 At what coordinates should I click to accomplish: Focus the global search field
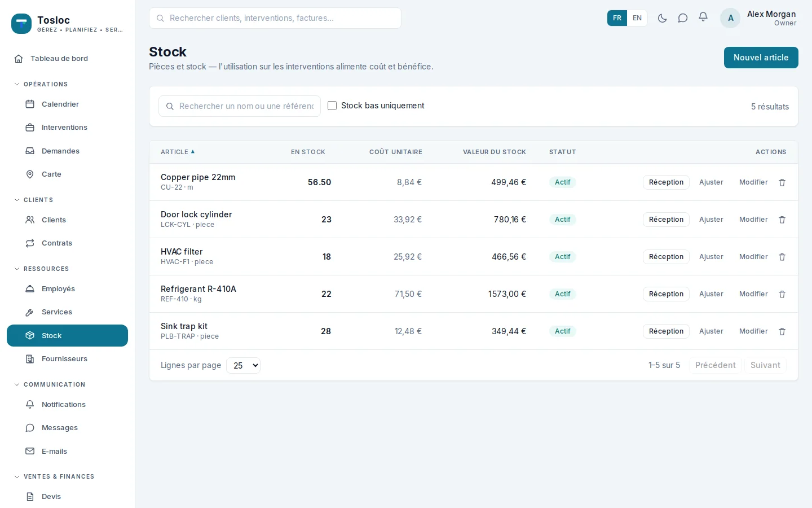coord(275,18)
